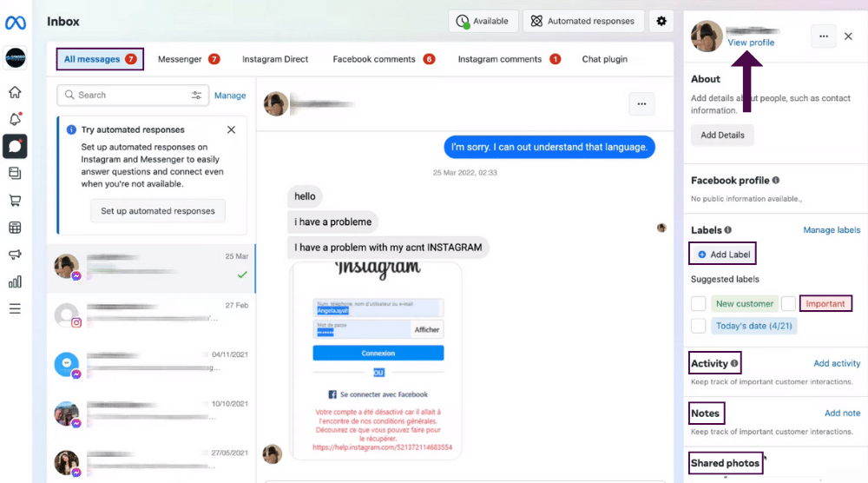Select the Important suggested label
Screen dimensions: 868x483
(825, 303)
